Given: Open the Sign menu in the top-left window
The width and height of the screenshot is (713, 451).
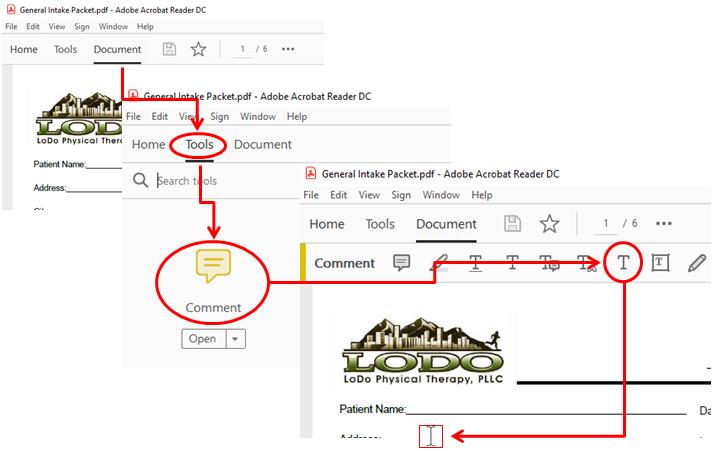Looking at the screenshot, I should tap(82, 26).
